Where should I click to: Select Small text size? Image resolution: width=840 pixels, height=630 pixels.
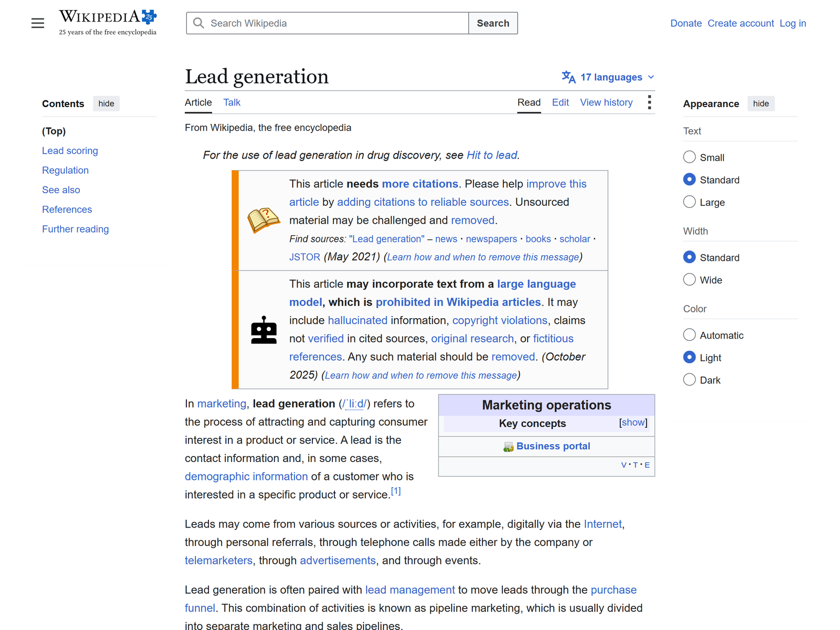pyautogui.click(x=689, y=157)
